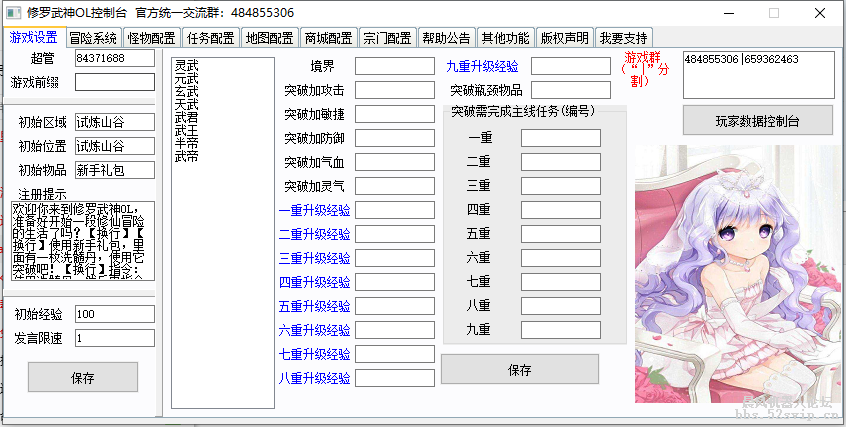The height and width of the screenshot is (427, 846).
Task: Select 武帝 in the realm list
Action: 187,157
